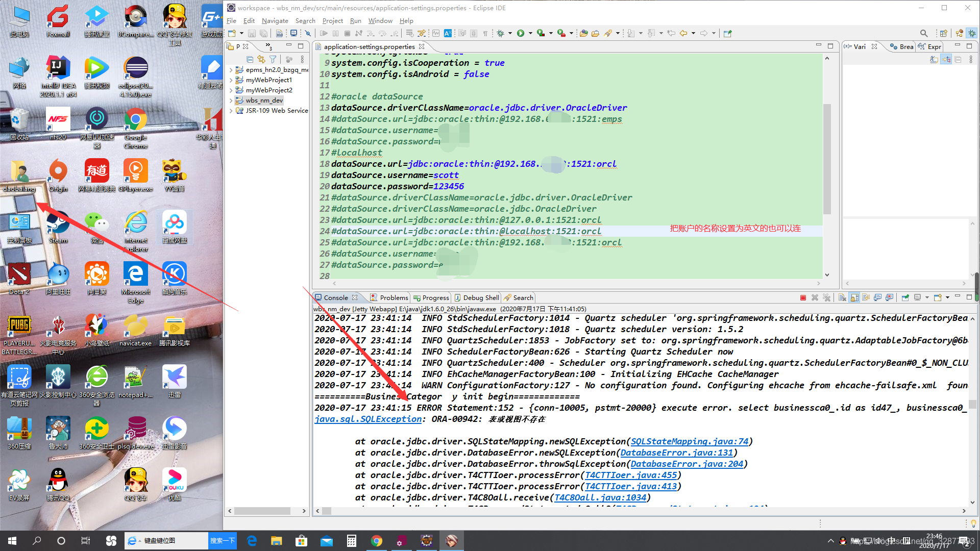Viewport: 980px width, 551px height.
Task: Open the java.sql.SQLException link in Console
Action: (x=368, y=419)
